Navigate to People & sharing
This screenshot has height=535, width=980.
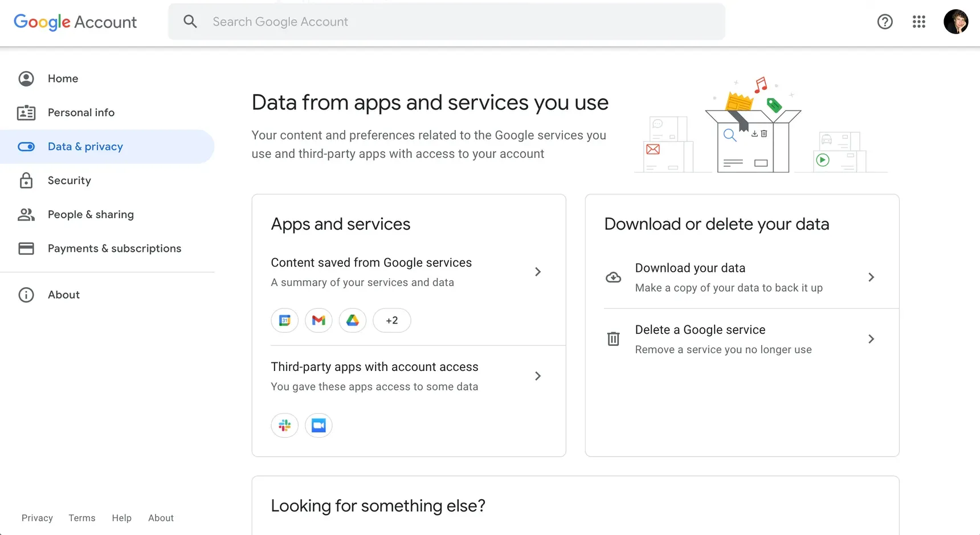click(x=91, y=215)
